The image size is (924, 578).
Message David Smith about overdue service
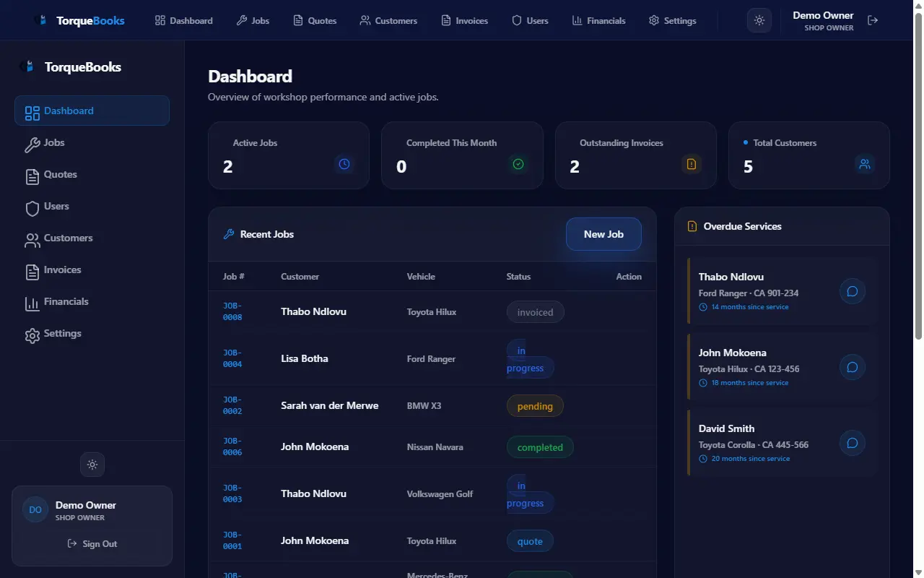pos(853,443)
